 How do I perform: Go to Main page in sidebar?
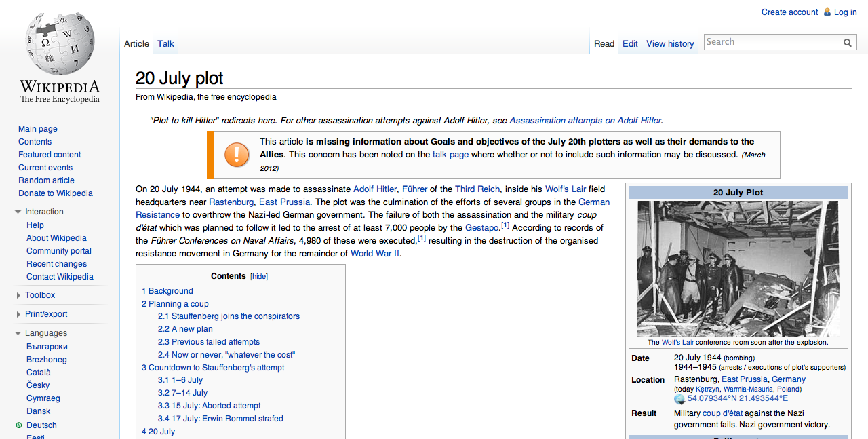[x=38, y=129]
